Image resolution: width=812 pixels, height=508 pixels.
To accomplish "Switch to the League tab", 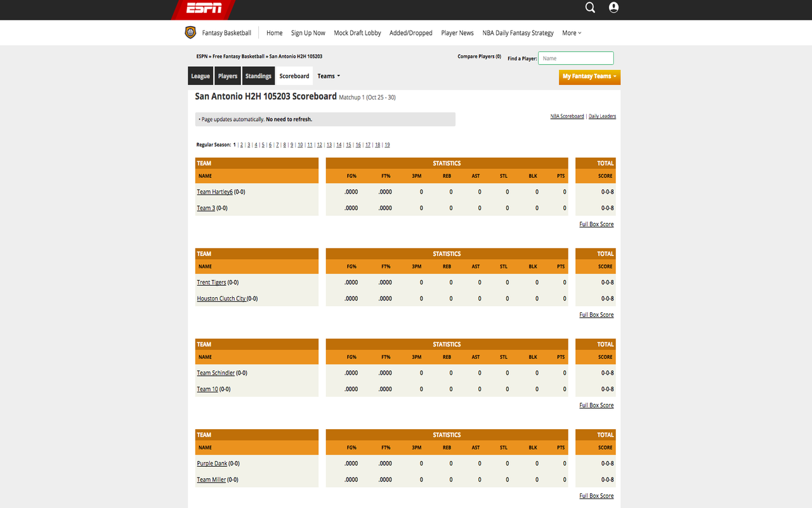I will coord(200,76).
